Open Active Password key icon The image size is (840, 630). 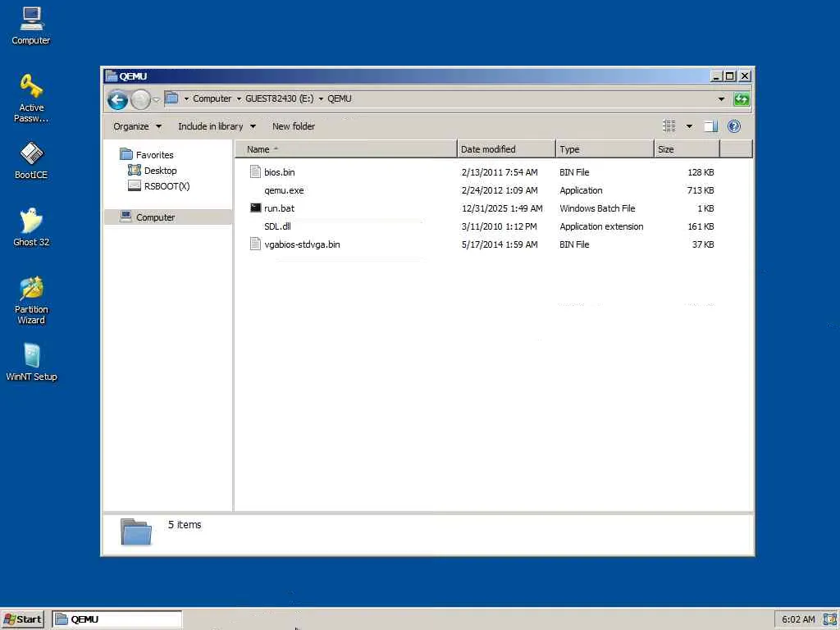31,98
